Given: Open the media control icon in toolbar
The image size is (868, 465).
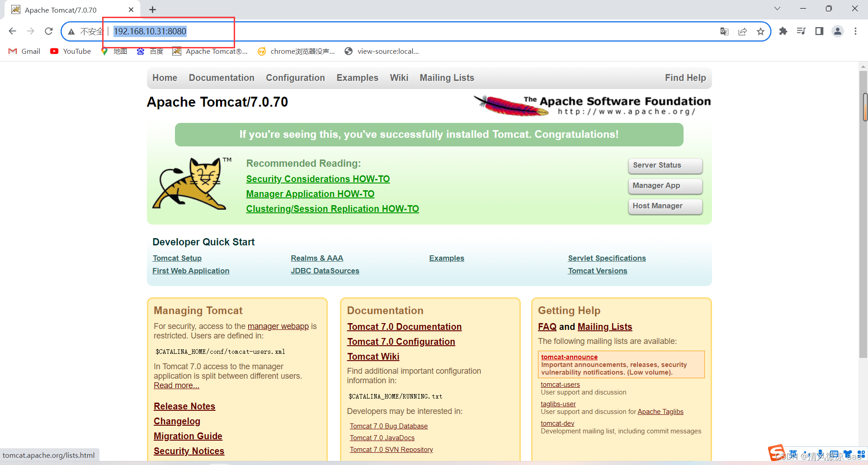Looking at the screenshot, I should tap(801, 31).
